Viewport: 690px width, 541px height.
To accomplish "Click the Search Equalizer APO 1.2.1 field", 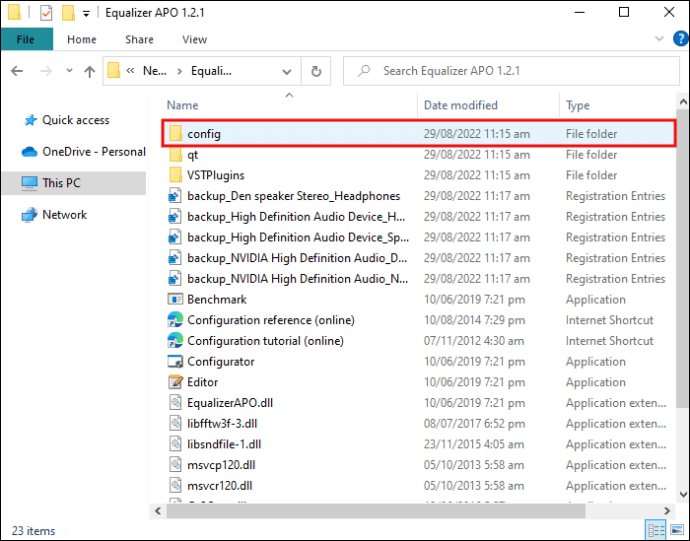I will click(x=511, y=71).
